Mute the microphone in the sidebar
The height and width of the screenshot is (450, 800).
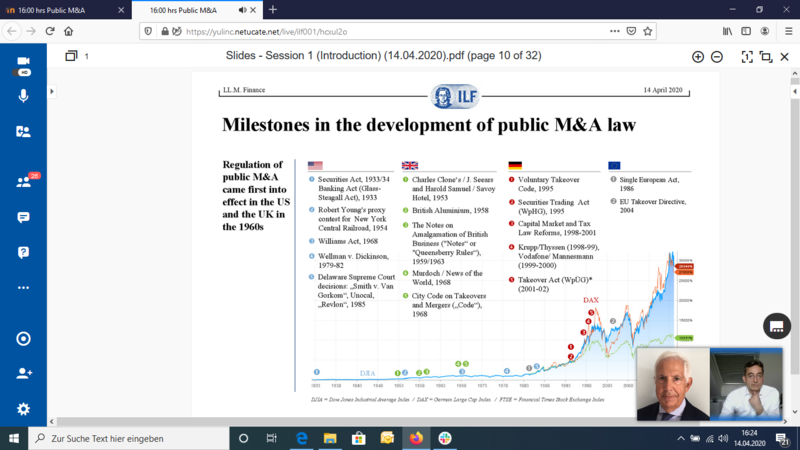point(23,96)
